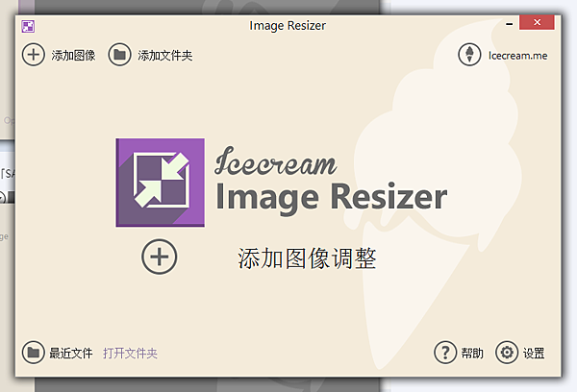The image size is (577, 392).
Task: Minimize the Image Resizer window
Action: tap(510, 24)
